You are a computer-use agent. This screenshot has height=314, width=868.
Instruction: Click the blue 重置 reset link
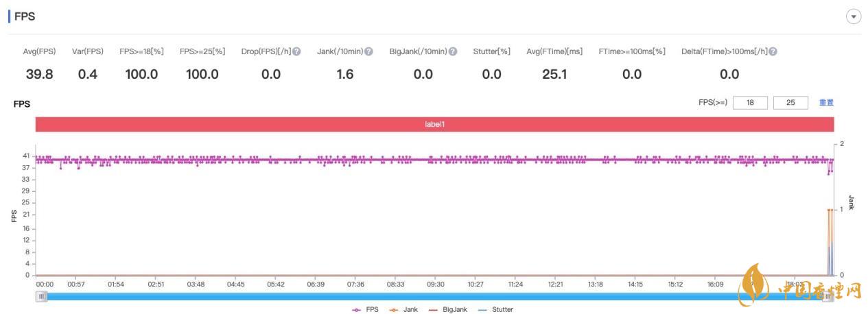[826, 103]
